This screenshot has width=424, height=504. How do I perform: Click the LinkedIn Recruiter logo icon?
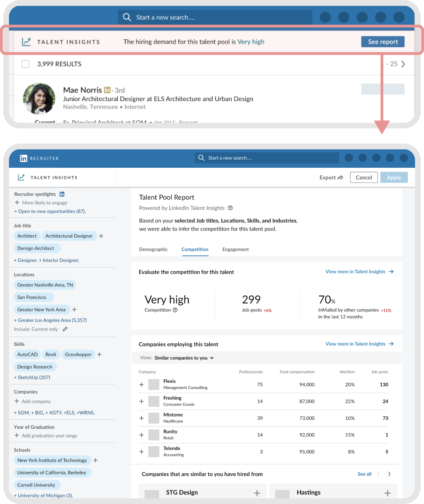[24, 158]
